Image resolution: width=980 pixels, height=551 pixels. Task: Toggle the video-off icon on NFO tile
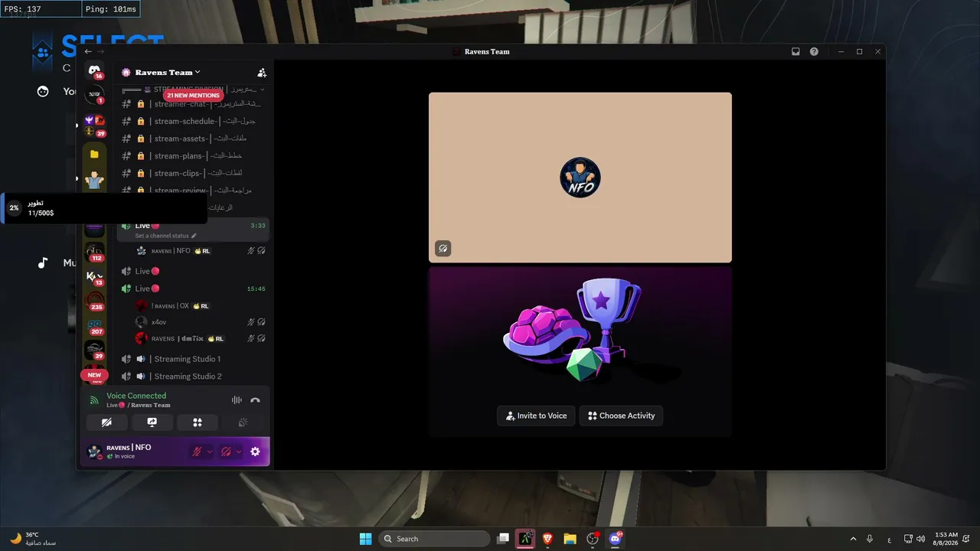443,248
